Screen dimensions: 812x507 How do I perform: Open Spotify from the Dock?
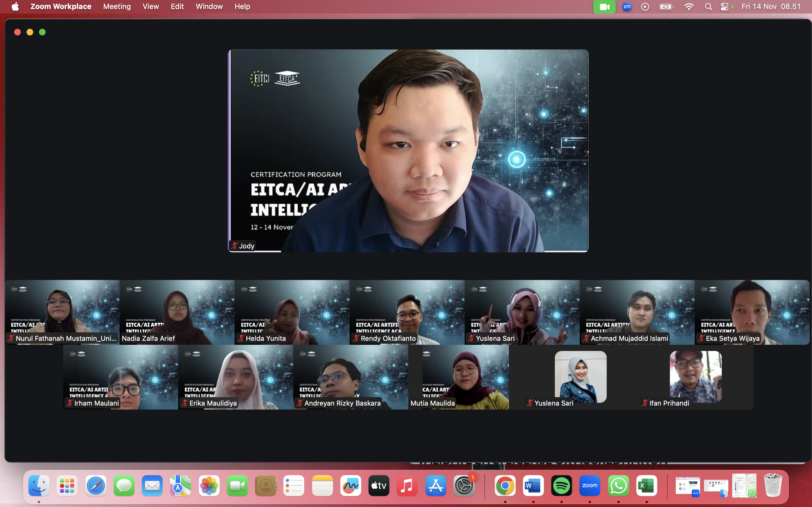coord(562,485)
